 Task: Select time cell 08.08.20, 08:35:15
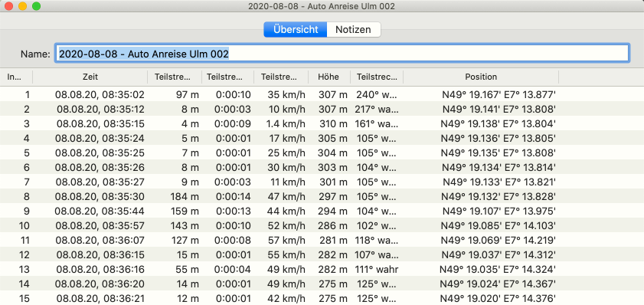coord(100,123)
